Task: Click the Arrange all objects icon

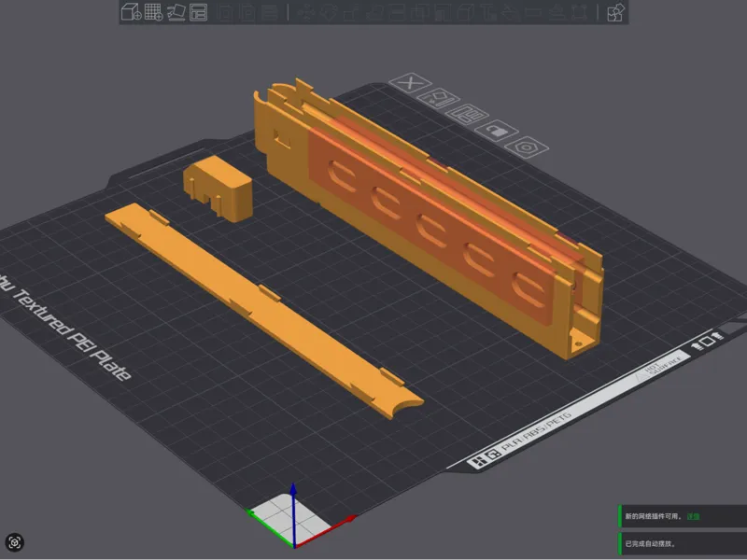Action: tap(198, 12)
